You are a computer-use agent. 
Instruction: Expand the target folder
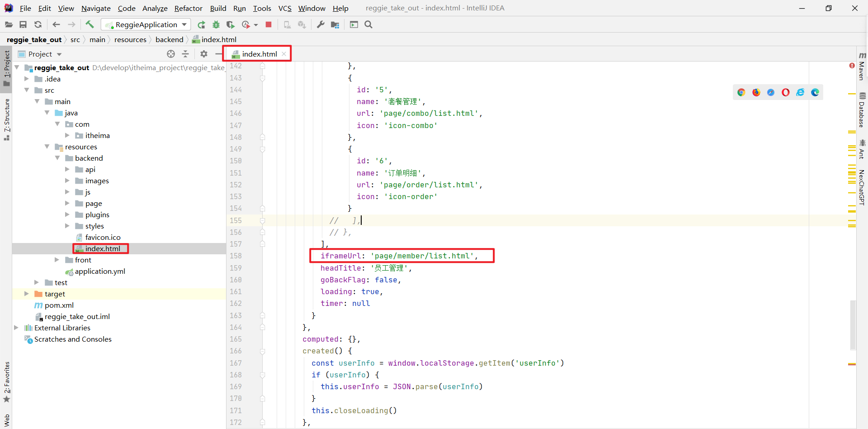coord(27,294)
